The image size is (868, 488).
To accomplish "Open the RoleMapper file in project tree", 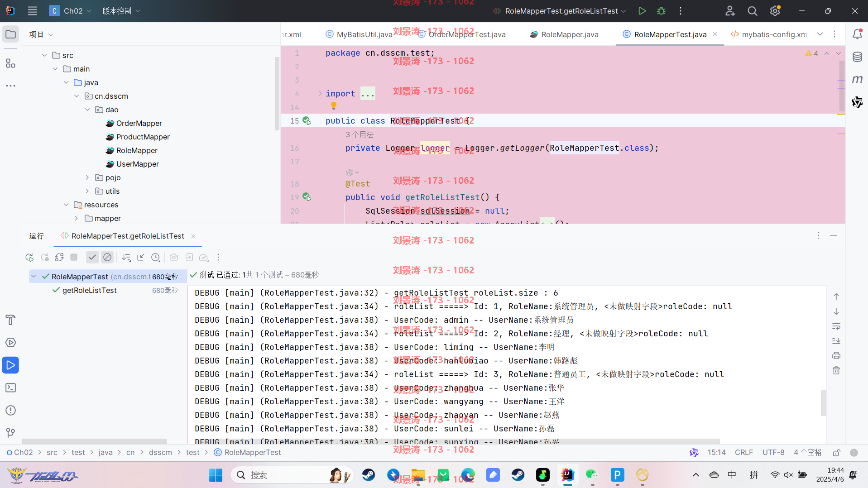I will point(137,150).
